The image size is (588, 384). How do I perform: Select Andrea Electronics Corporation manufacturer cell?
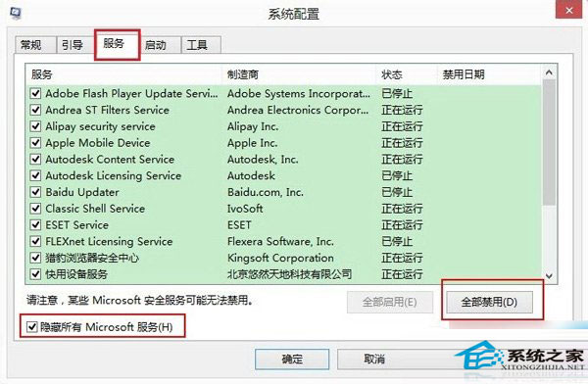pyautogui.click(x=298, y=110)
